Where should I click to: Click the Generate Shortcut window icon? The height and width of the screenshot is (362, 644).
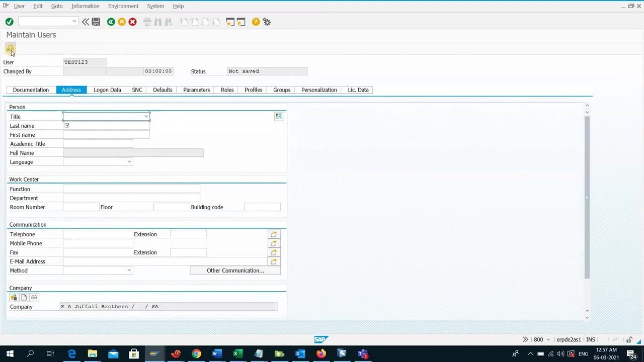pyautogui.click(x=241, y=22)
